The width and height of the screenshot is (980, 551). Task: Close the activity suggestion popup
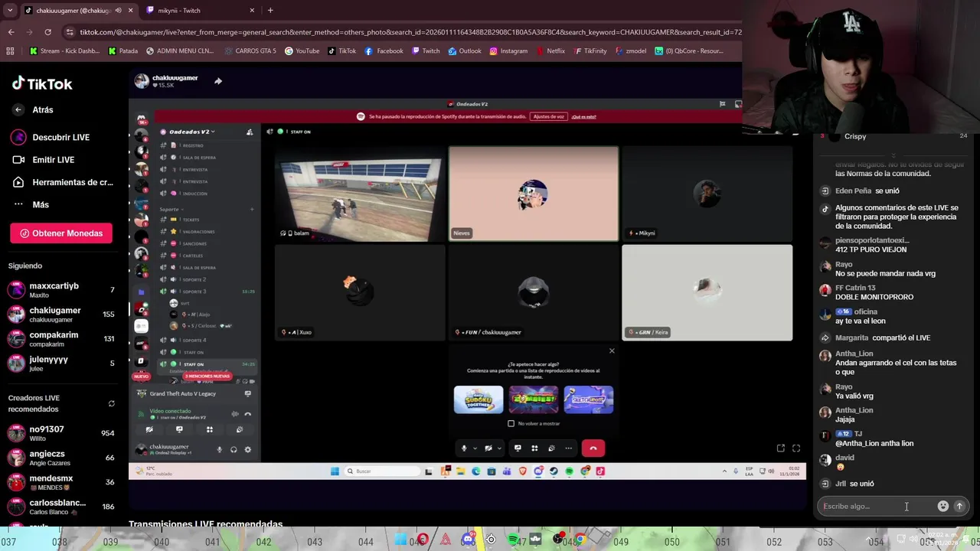[x=611, y=351]
